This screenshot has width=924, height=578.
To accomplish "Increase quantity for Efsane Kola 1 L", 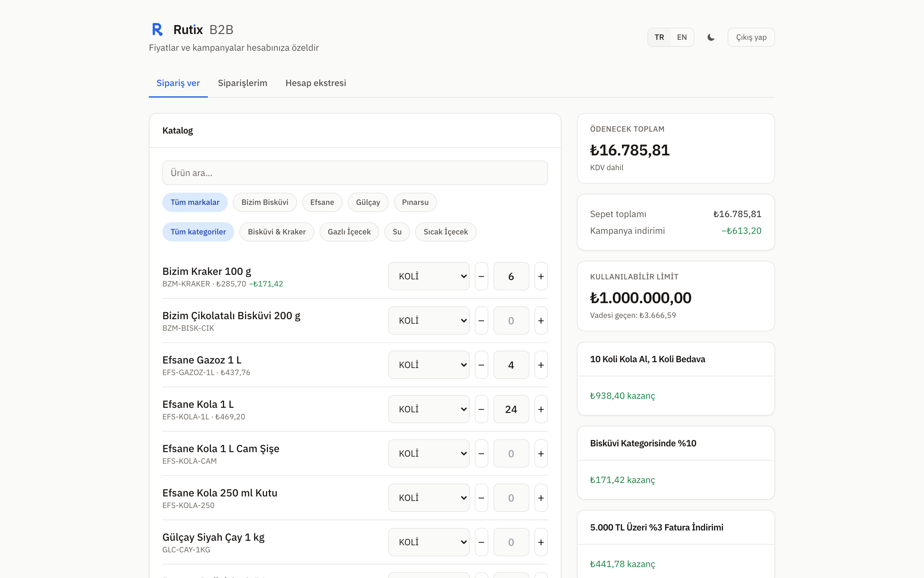I will 541,409.
